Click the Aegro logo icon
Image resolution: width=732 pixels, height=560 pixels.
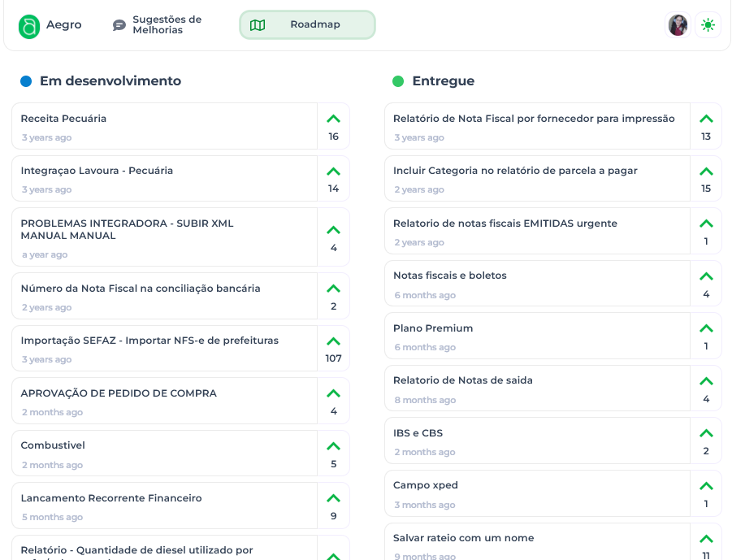tap(29, 26)
